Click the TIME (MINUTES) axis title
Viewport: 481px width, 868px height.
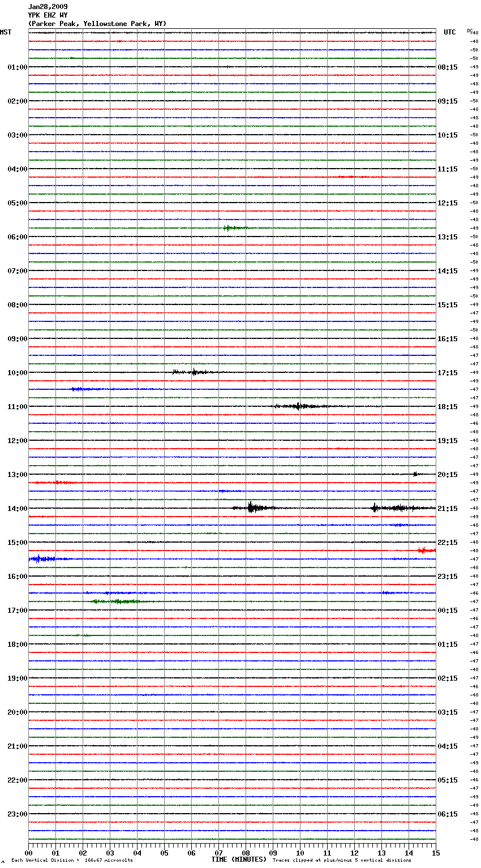click(239, 860)
